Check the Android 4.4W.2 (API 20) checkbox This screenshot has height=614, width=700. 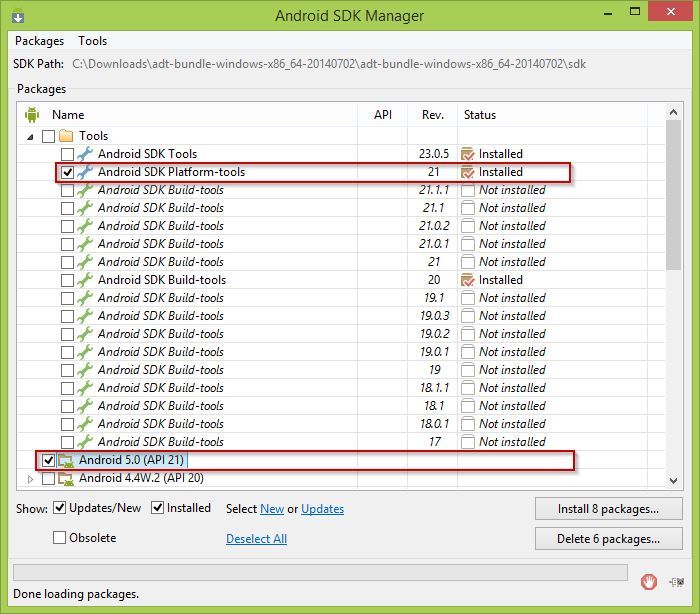click(49, 478)
